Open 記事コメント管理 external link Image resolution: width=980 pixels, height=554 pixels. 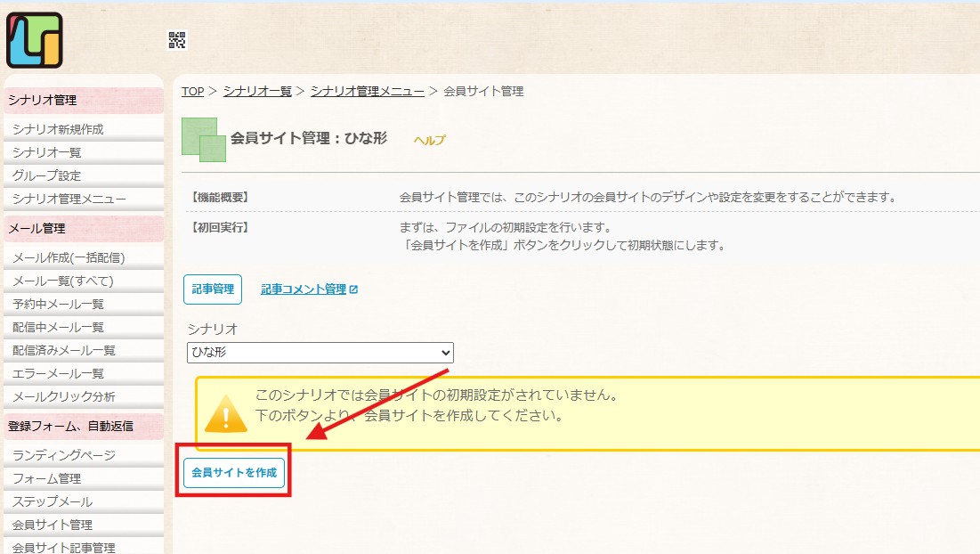[x=309, y=289]
